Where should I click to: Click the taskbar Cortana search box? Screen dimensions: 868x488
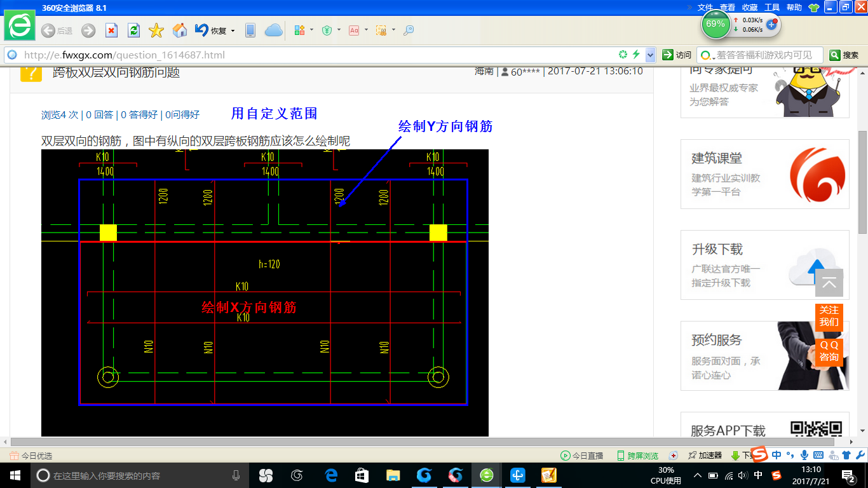[x=140, y=475]
